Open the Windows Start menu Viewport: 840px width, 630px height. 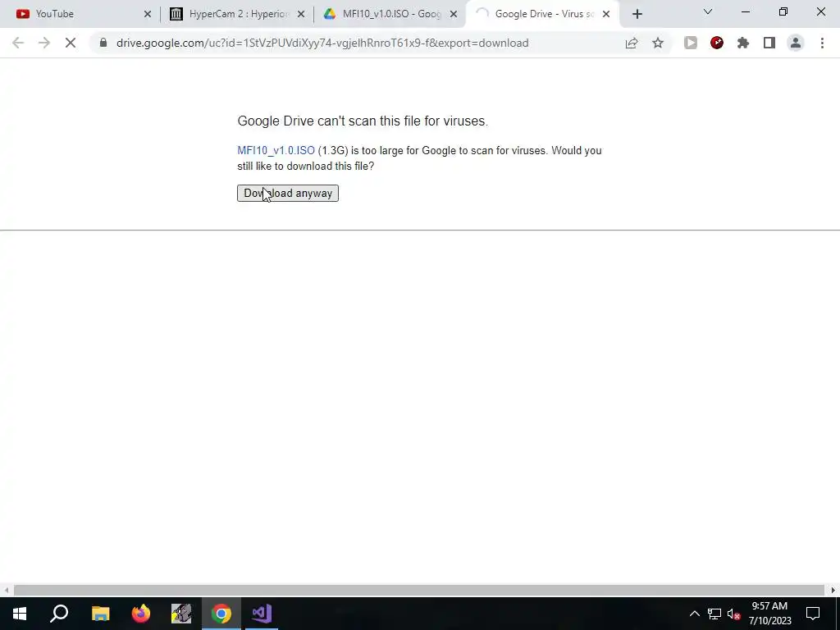click(x=20, y=614)
